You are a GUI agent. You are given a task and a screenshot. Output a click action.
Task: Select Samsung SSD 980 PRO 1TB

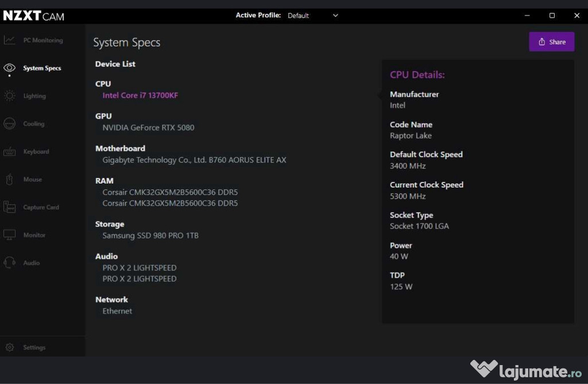[x=150, y=235]
